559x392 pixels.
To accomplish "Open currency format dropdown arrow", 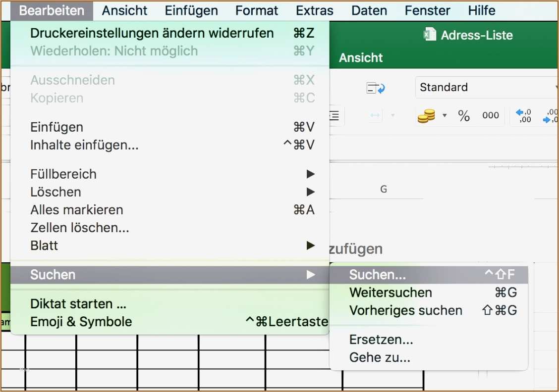I will pyautogui.click(x=445, y=115).
